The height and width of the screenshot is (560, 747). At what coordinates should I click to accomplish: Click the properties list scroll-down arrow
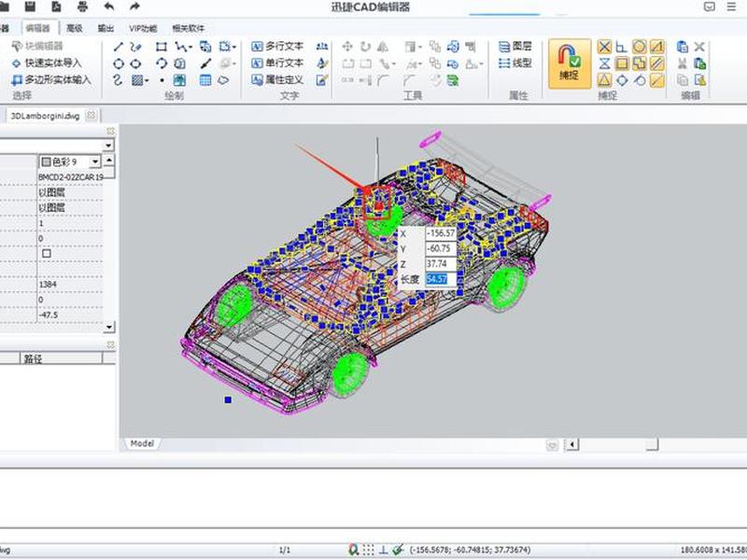109,327
